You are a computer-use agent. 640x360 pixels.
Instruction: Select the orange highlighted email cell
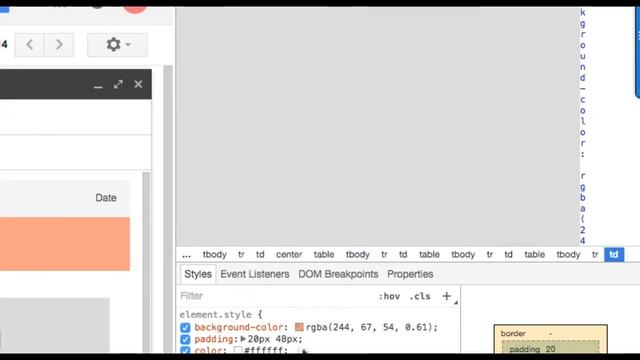(65, 244)
